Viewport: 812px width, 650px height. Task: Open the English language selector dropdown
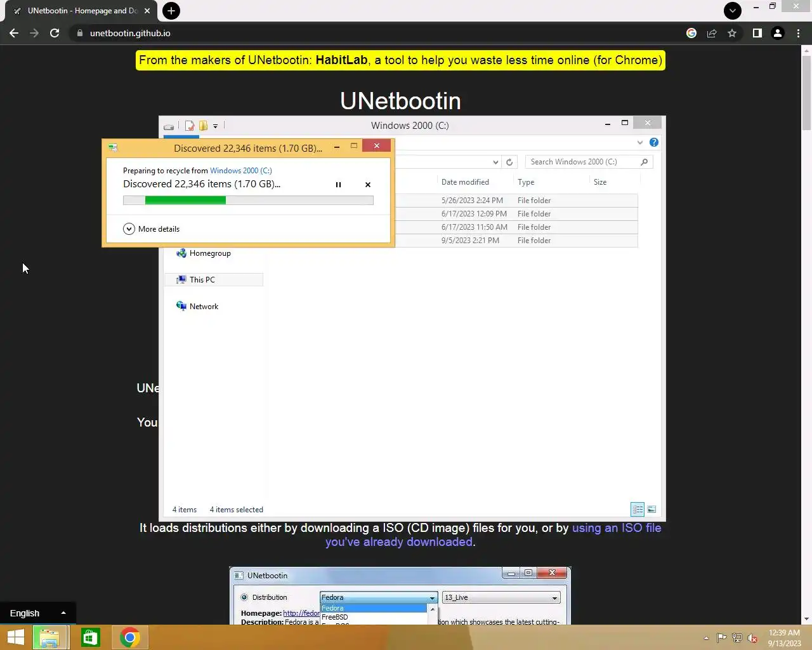tap(38, 613)
